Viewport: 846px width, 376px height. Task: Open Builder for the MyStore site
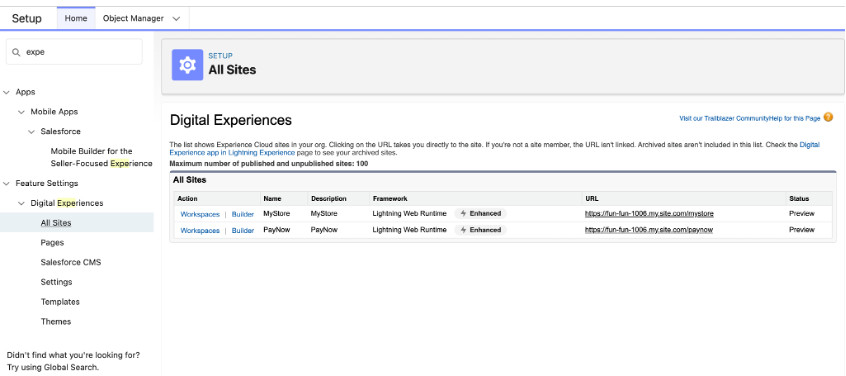243,214
